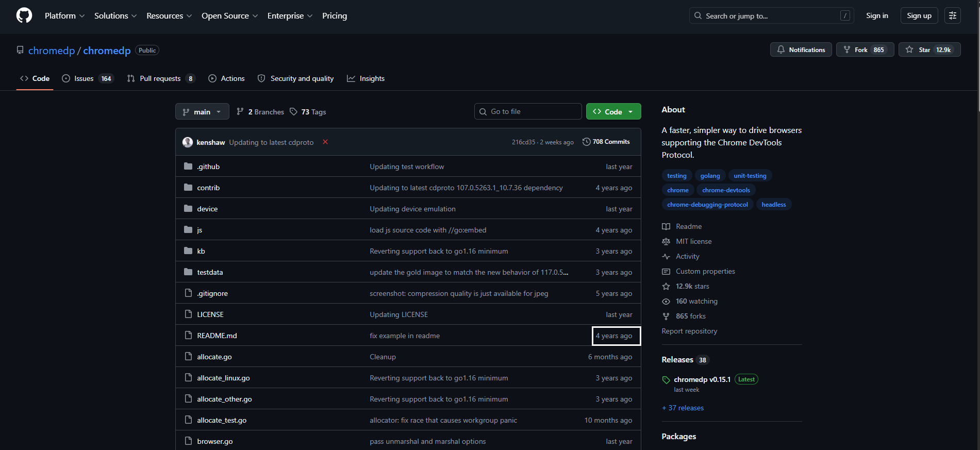Click the Tags icon next to 73 Tags
The width and height of the screenshot is (980, 450).
293,112
